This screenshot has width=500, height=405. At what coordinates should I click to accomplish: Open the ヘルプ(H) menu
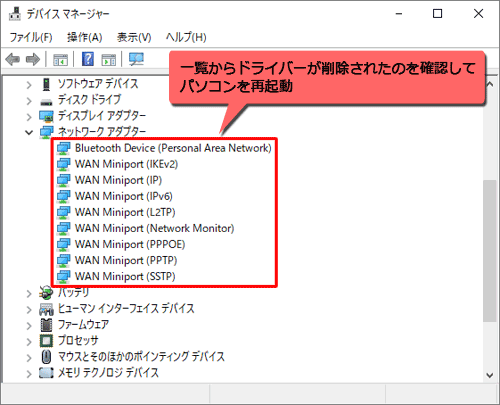186,37
